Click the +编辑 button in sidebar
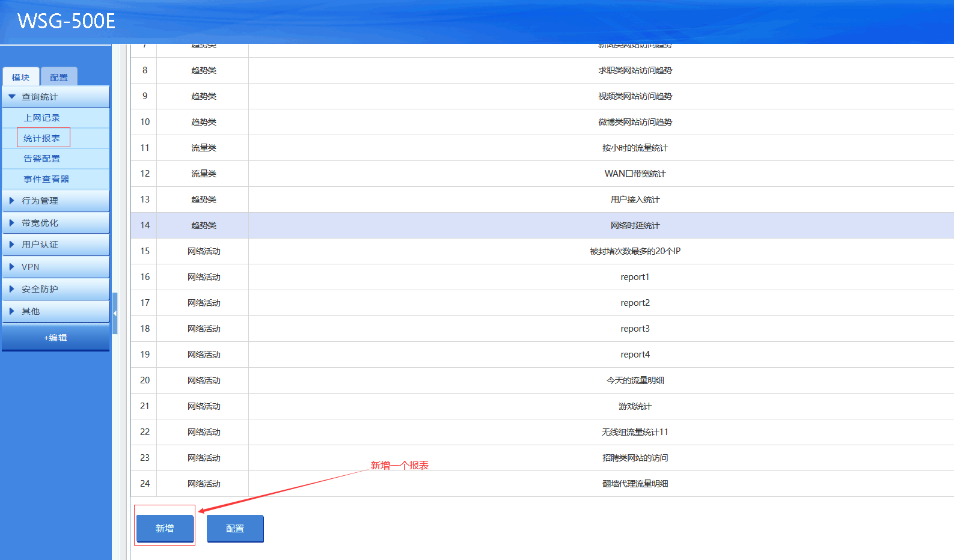 [x=55, y=338]
